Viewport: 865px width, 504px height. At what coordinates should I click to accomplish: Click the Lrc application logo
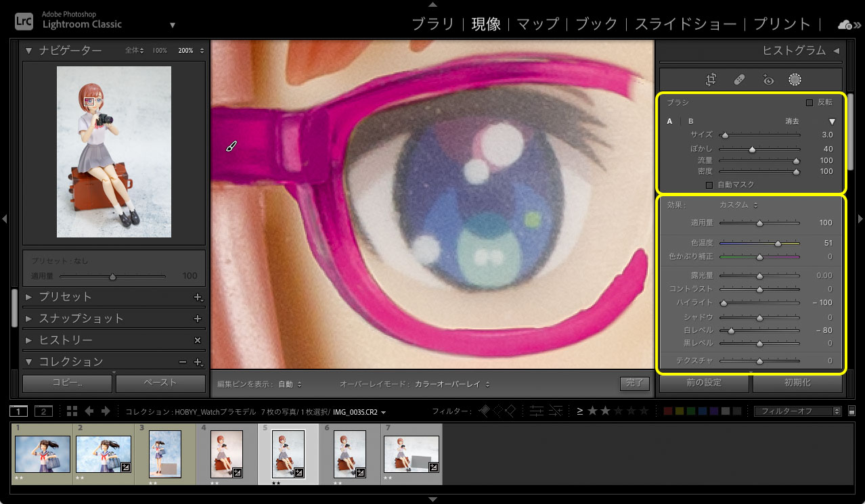[x=24, y=20]
